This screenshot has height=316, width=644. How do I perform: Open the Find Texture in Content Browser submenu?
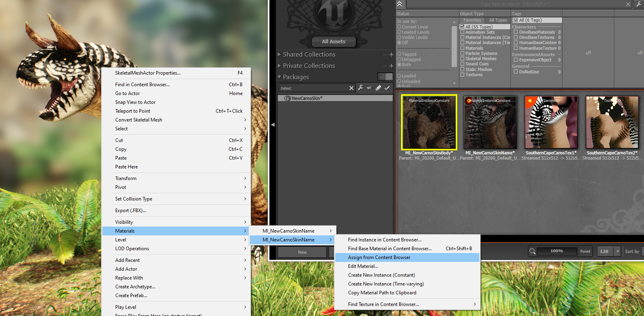(x=408, y=304)
